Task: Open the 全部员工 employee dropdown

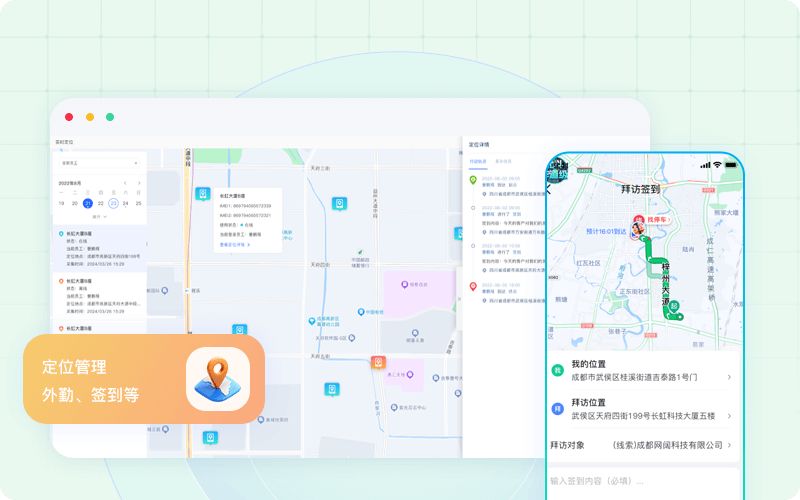Action: (100, 162)
